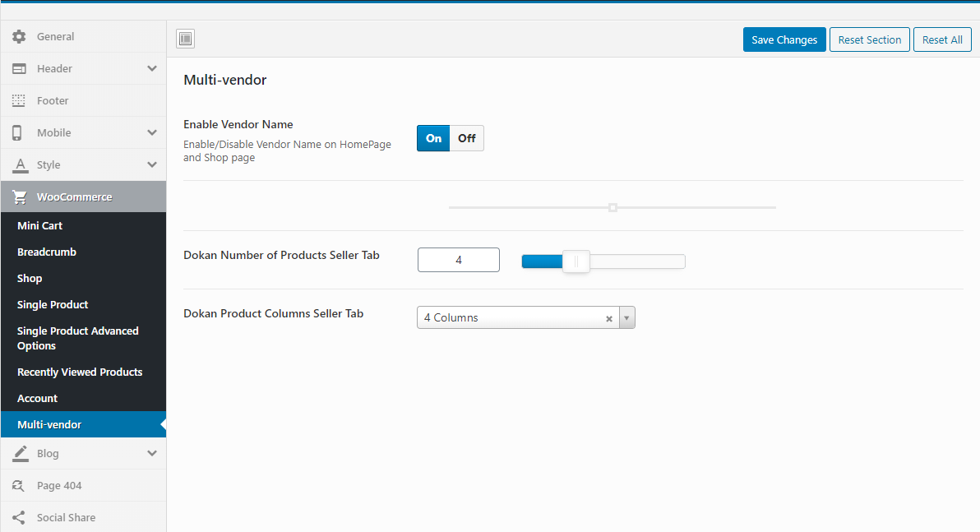Click the General gear icon

(20, 36)
